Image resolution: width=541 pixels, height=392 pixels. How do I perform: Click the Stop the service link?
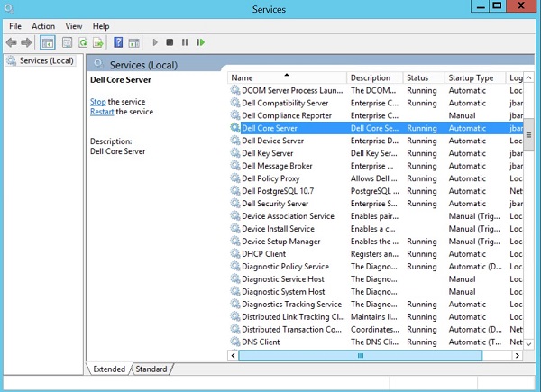click(97, 102)
